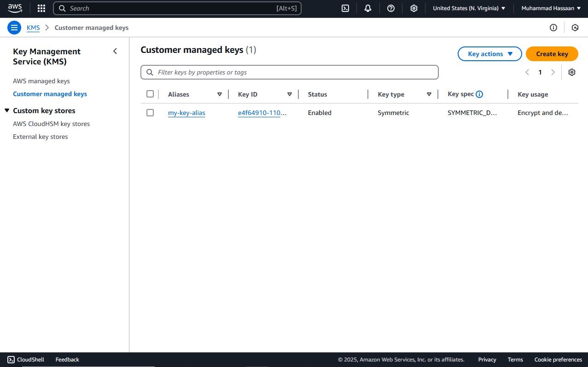The height and width of the screenshot is (367, 588).
Task: Open the notifications bell
Action: (x=368, y=8)
